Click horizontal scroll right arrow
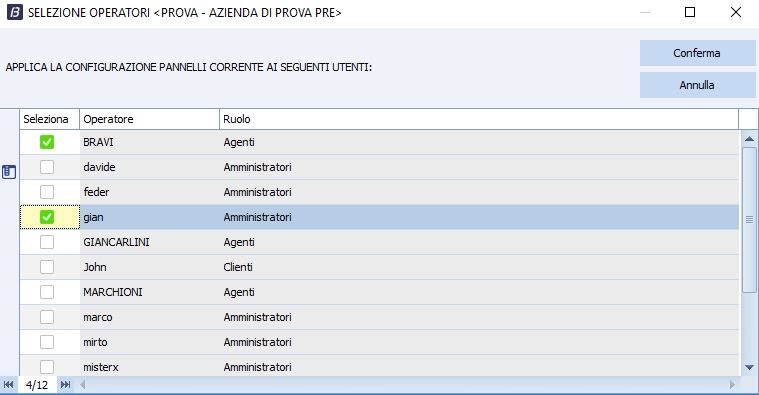Image resolution: width=759 pixels, height=395 pixels. click(x=732, y=385)
